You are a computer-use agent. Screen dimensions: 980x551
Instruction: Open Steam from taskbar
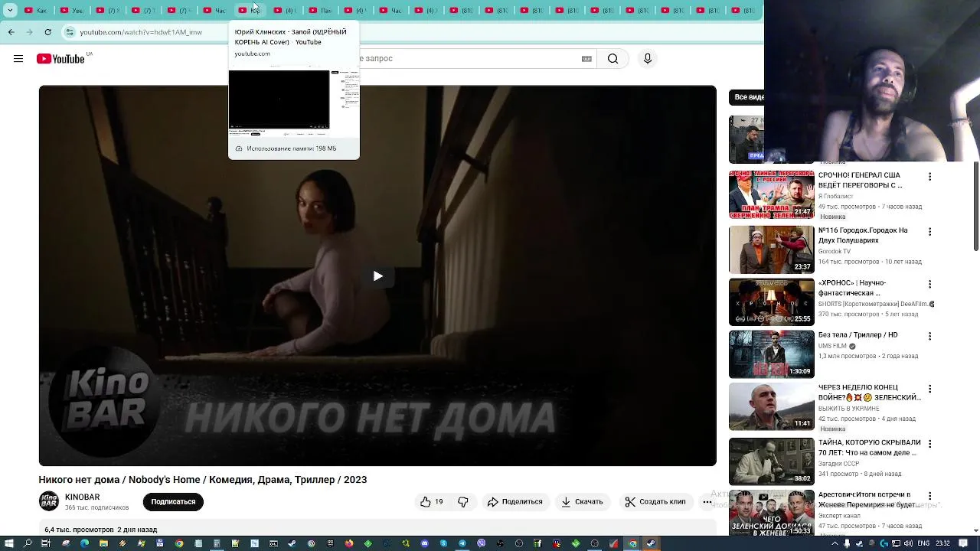292,543
